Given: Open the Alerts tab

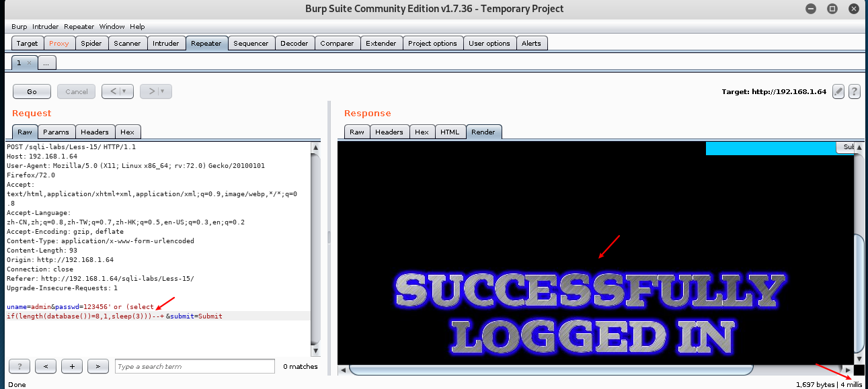Looking at the screenshot, I should pos(531,43).
